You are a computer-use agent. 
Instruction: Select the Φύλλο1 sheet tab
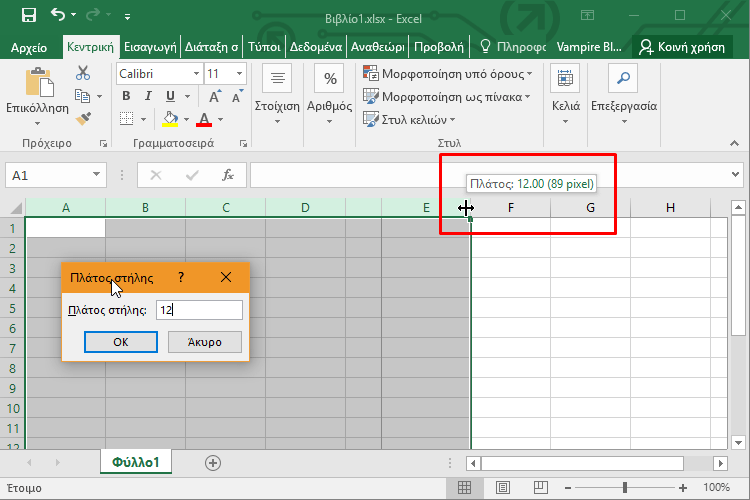136,462
